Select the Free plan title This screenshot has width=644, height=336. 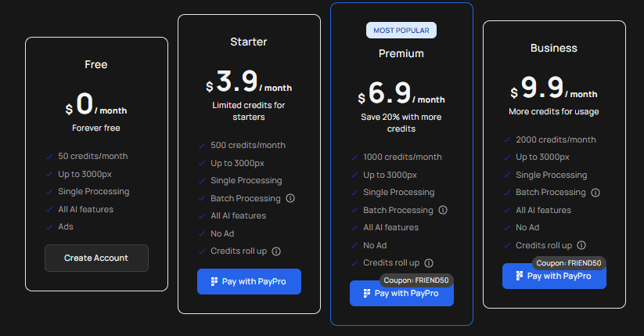coord(96,64)
